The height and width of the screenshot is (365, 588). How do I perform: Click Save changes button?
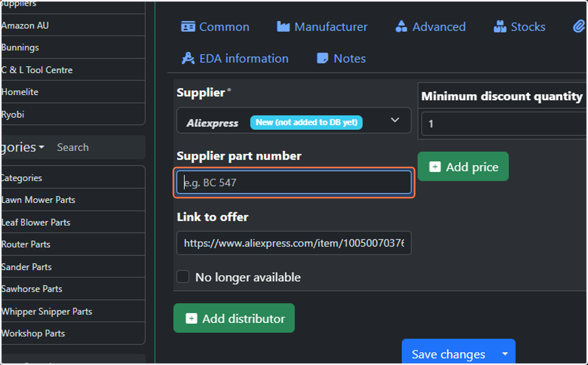pyautogui.click(x=448, y=353)
